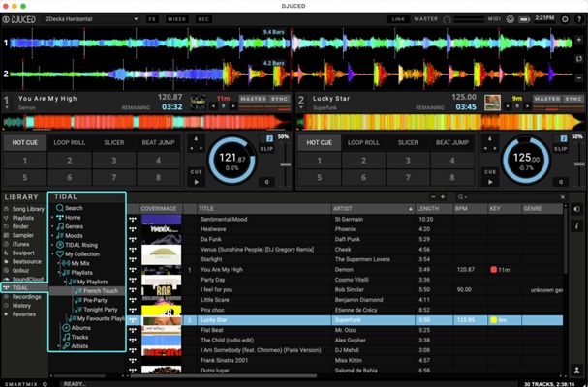This screenshot has width=588, height=387.
Task: Open deck 1 number dropdown arrow
Action: 7,108
